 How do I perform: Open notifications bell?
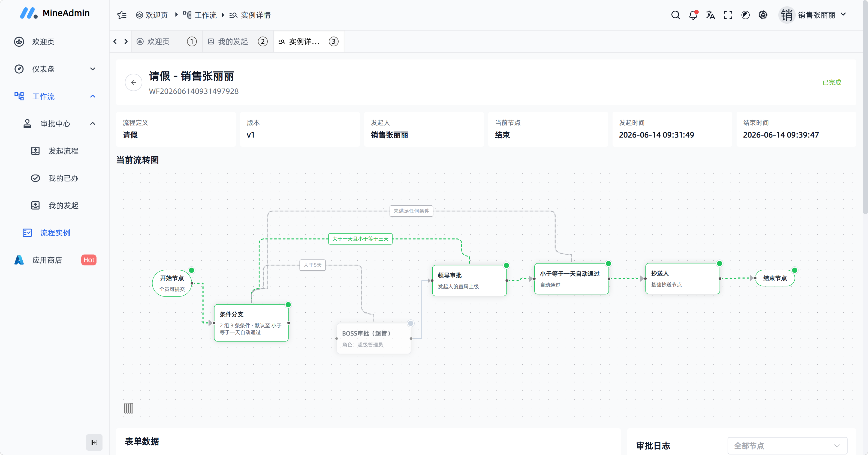tap(693, 15)
